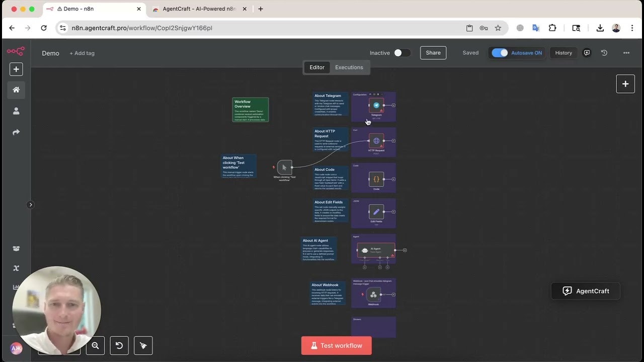Click the AgentCraft badge at the bottom right
Screen dimensions: 644x362
click(x=585, y=291)
